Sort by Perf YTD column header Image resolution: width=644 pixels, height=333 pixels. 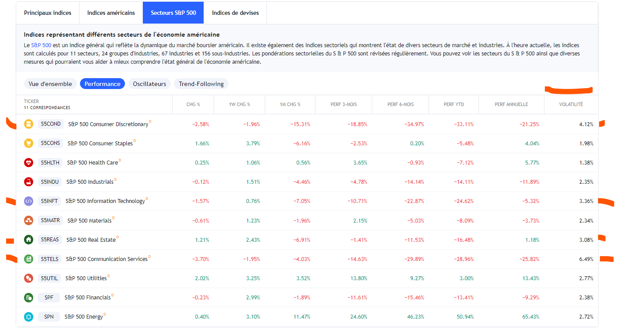point(454,104)
